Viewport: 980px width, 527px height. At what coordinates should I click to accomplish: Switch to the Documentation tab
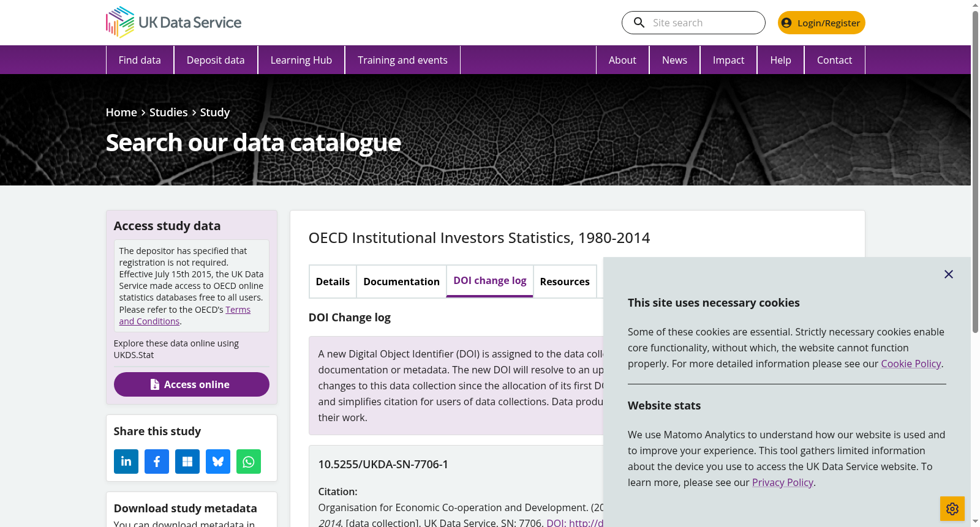coord(401,282)
